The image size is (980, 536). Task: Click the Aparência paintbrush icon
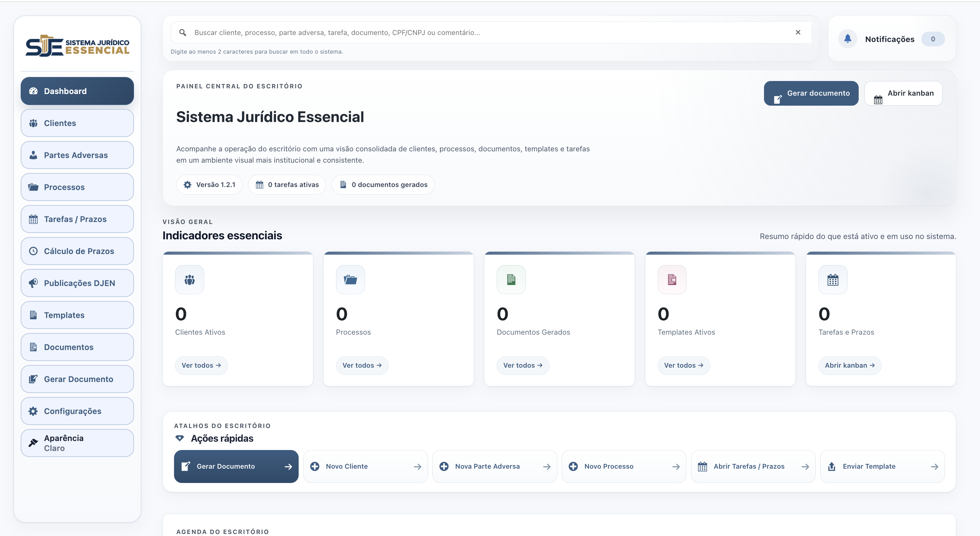pyautogui.click(x=33, y=443)
